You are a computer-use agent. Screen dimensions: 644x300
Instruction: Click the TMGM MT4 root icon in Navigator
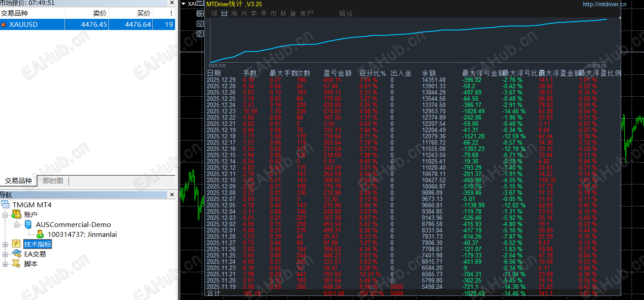coord(5,205)
